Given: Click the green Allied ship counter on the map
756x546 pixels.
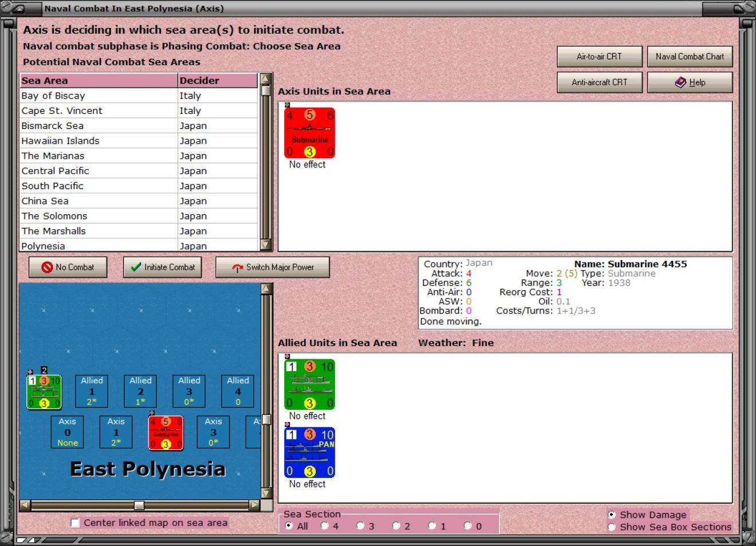Looking at the screenshot, I should (x=44, y=392).
